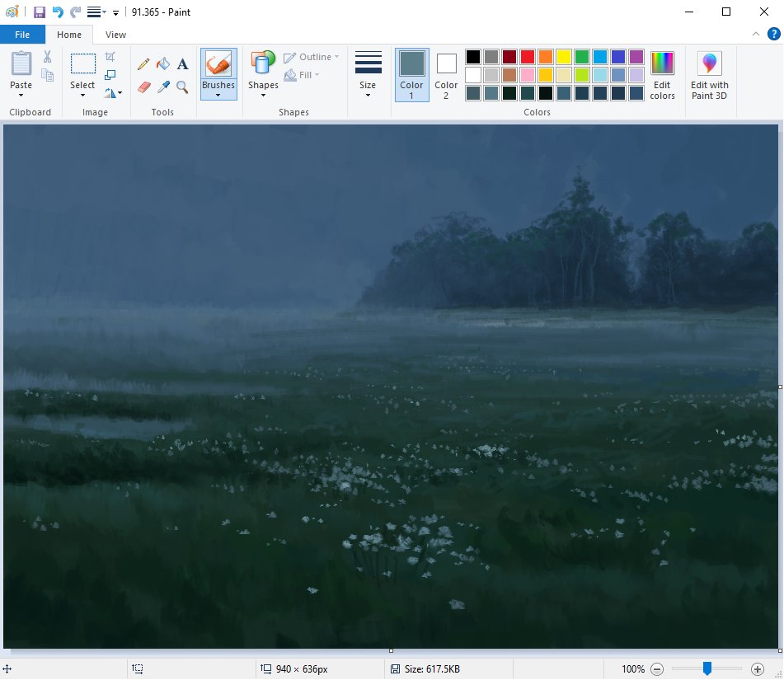Click the Undo arrow in title bar
The height and width of the screenshot is (680, 784).
[58, 12]
